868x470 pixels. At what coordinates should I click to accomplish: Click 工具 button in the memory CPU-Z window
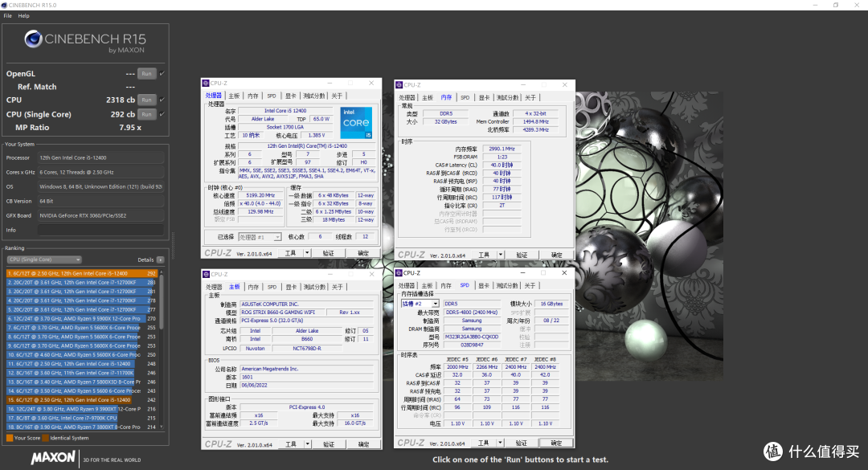484,255
